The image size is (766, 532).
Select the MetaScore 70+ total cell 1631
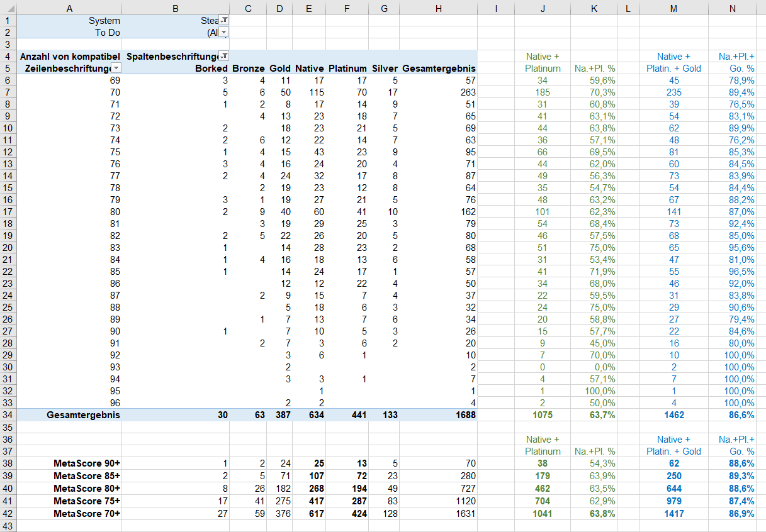click(x=439, y=514)
